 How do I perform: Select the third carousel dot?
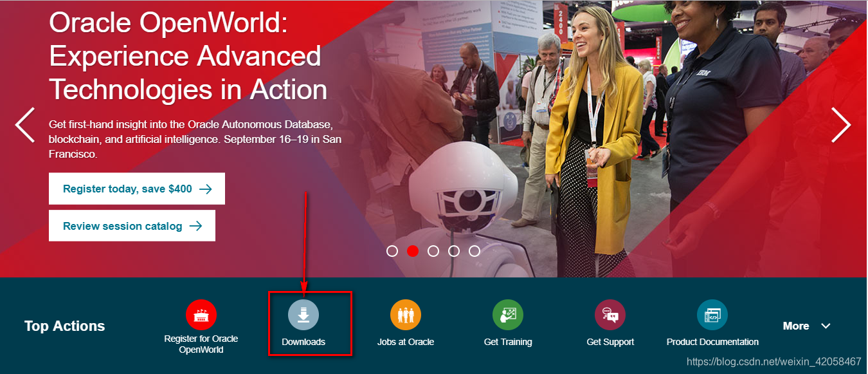pos(433,251)
